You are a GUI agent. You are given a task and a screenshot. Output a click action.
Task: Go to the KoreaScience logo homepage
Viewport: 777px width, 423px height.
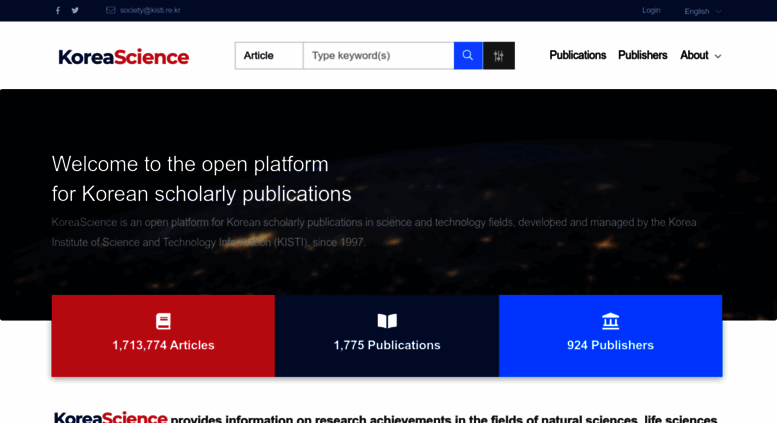tap(124, 56)
